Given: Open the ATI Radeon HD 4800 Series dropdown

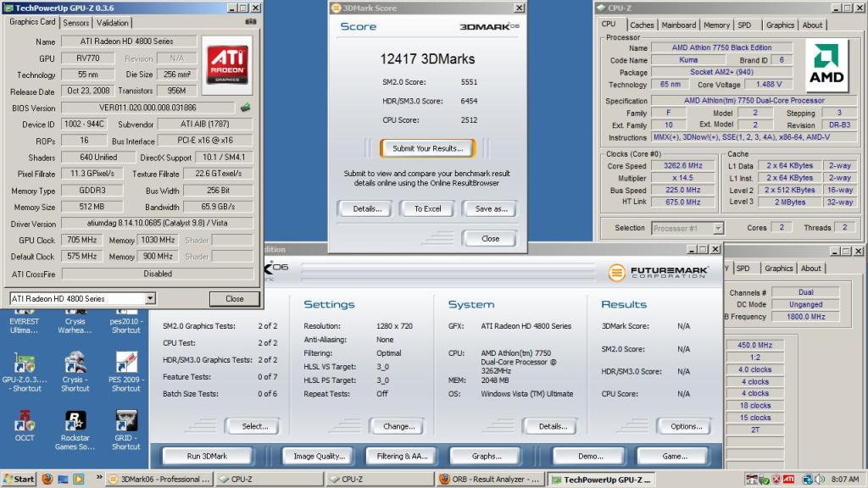Looking at the screenshot, I should [150, 299].
